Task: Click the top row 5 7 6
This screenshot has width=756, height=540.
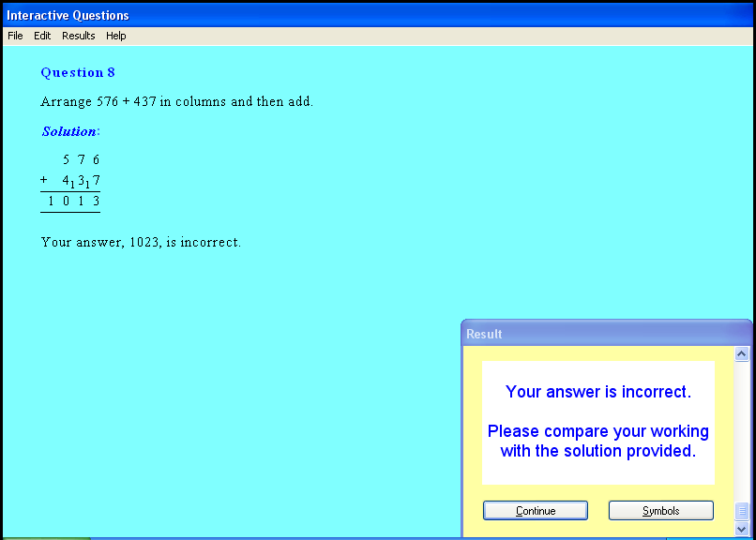Action: pos(81,159)
